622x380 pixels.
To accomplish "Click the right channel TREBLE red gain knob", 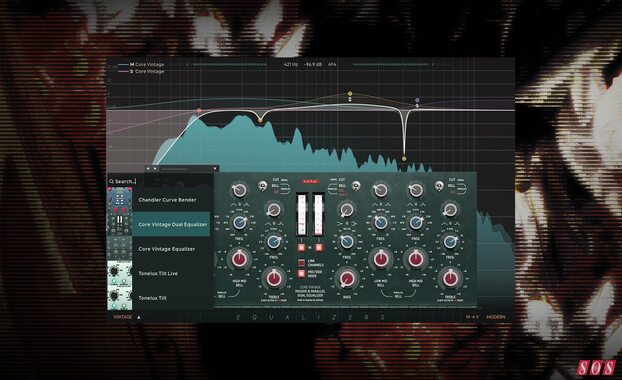I will 450,278.
